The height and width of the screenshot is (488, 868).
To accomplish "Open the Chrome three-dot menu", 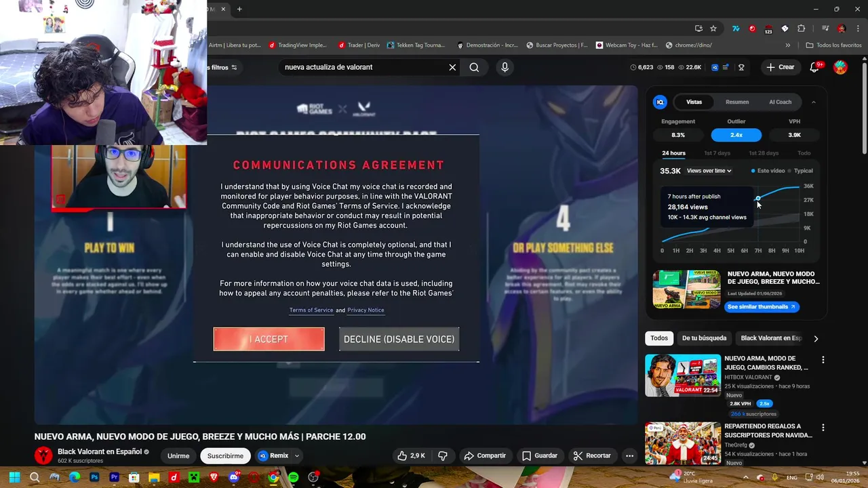I will (x=856, y=28).
